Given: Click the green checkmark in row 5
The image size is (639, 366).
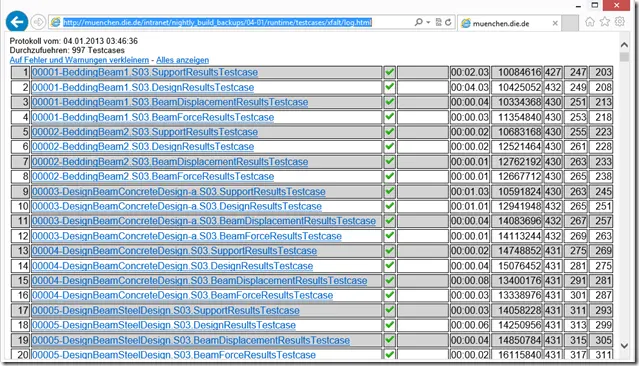Looking at the screenshot, I should pos(390,131).
